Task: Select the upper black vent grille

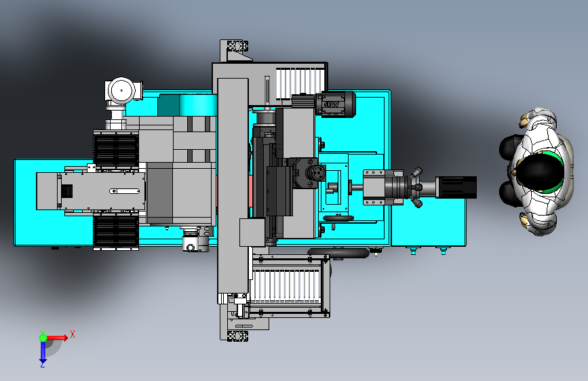Action: (x=116, y=150)
